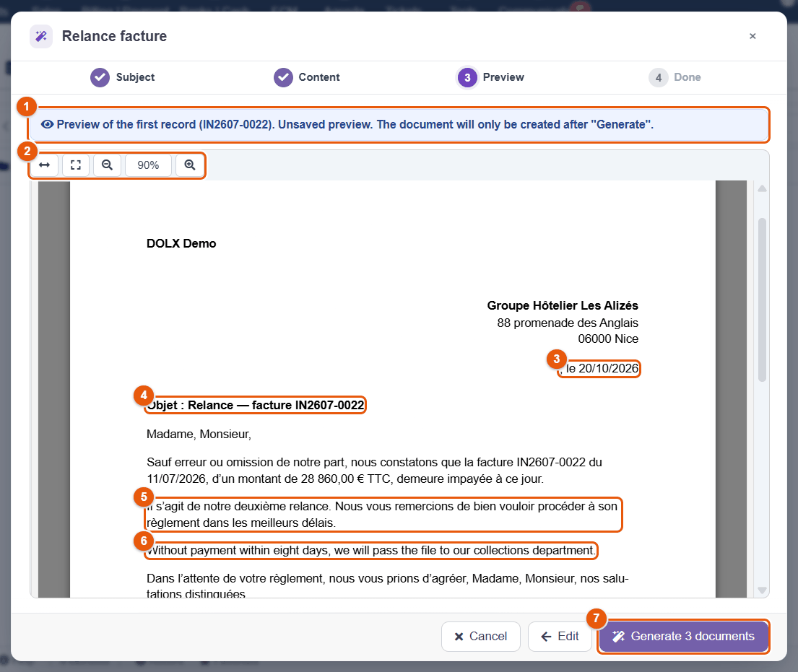Click the greeting 'Madame, Monsieur,'
Viewport: 798px width, 672px height.
(199, 434)
